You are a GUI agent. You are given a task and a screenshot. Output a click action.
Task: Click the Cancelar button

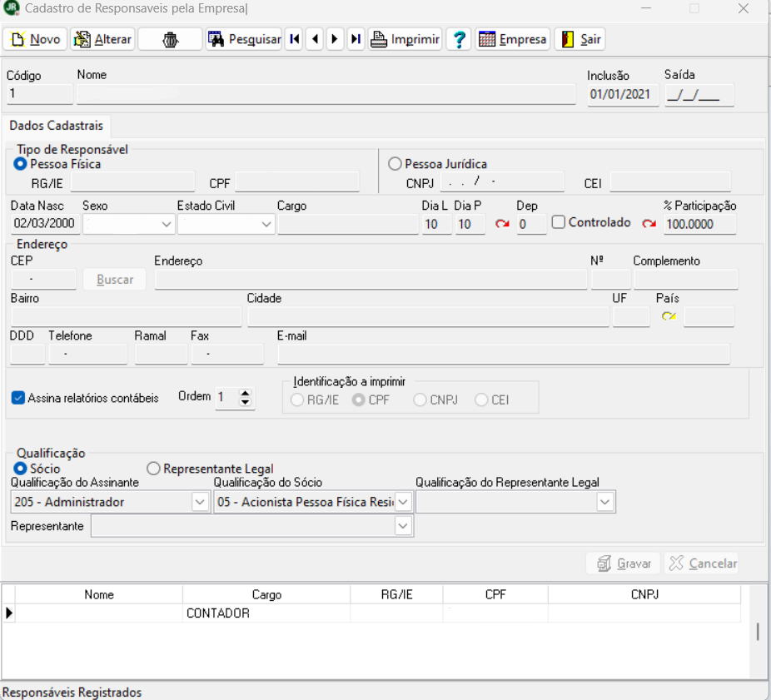coord(703,563)
